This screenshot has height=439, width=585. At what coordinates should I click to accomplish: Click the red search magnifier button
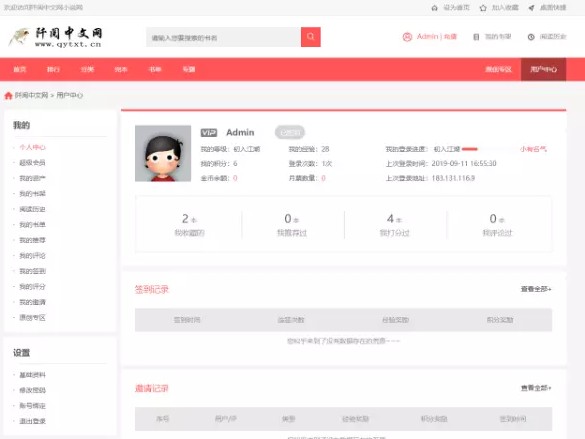click(310, 37)
